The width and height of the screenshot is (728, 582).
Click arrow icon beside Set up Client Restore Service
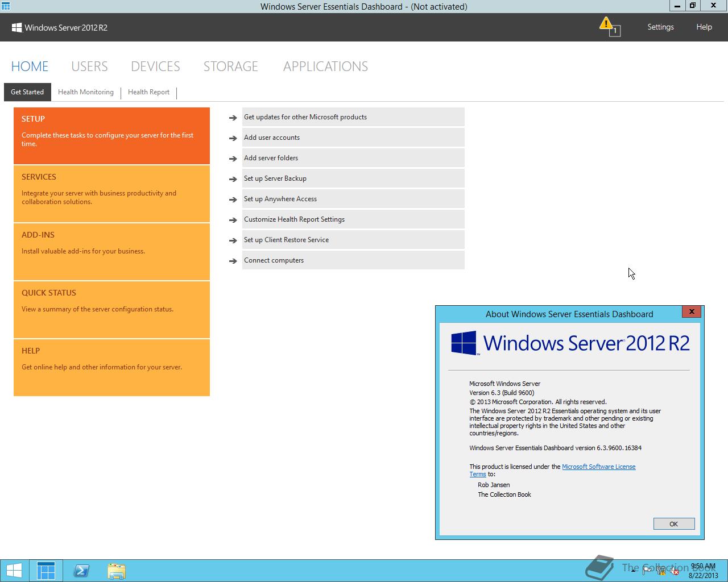(233, 240)
